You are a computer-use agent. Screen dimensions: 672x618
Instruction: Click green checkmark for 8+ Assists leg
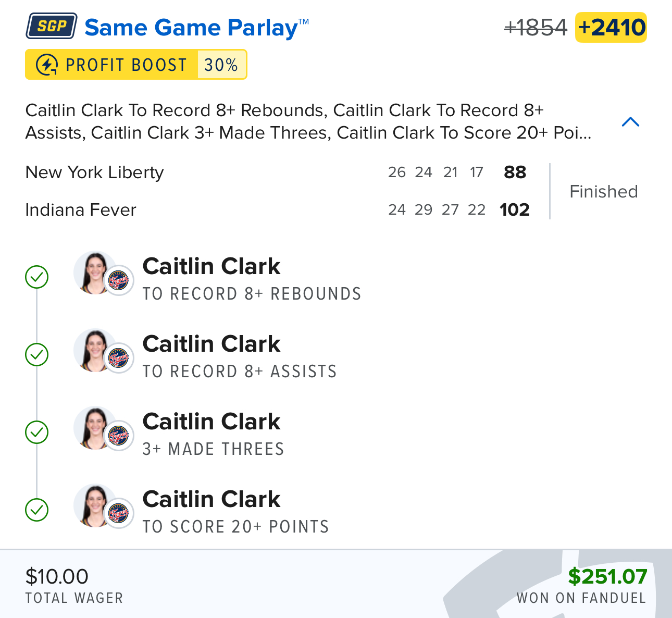tap(37, 355)
